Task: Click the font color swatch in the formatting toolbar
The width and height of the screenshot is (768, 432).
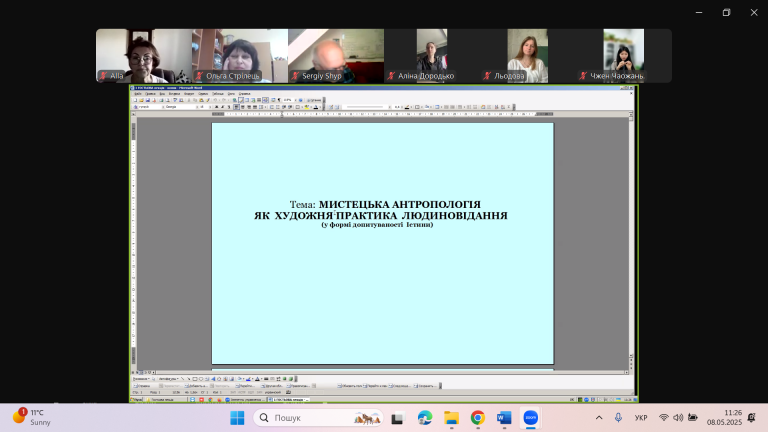Action: coord(315,107)
